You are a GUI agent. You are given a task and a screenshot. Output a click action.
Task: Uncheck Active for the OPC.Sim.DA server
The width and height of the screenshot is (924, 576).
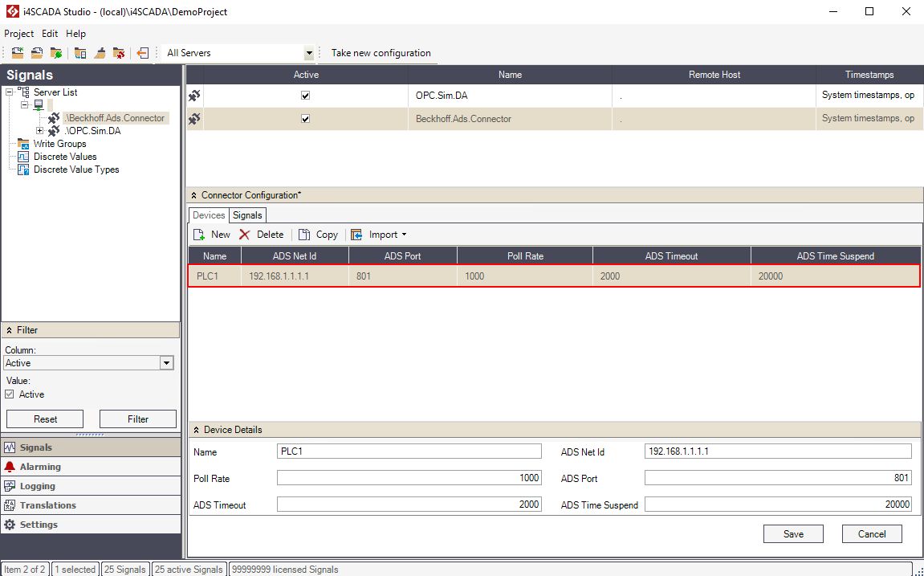tap(306, 95)
